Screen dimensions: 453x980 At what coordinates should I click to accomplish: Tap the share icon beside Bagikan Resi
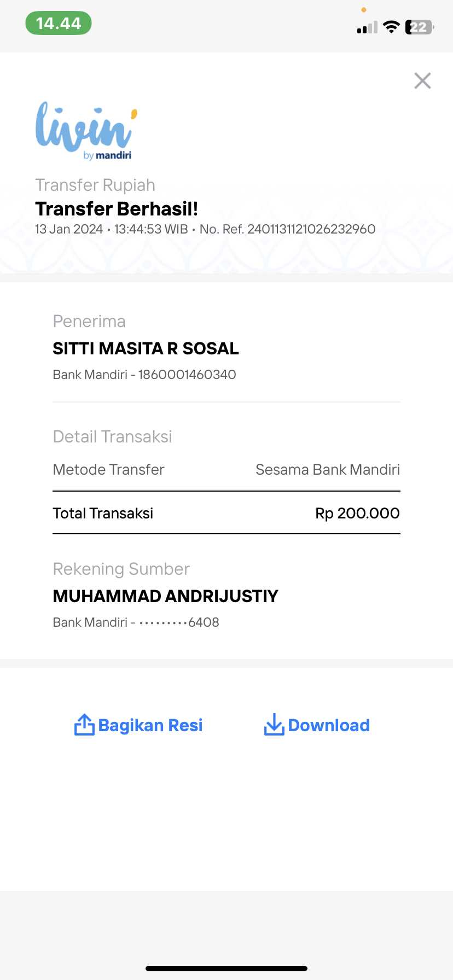(84, 725)
